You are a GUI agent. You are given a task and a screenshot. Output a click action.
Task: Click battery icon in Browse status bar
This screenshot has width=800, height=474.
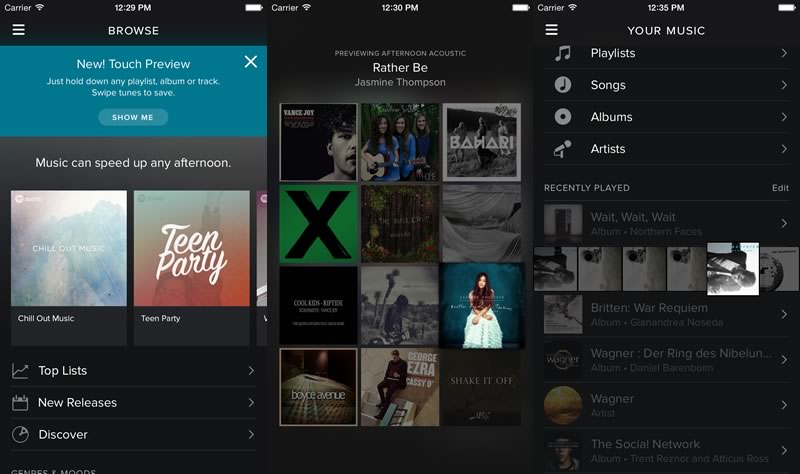click(x=254, y=8)
